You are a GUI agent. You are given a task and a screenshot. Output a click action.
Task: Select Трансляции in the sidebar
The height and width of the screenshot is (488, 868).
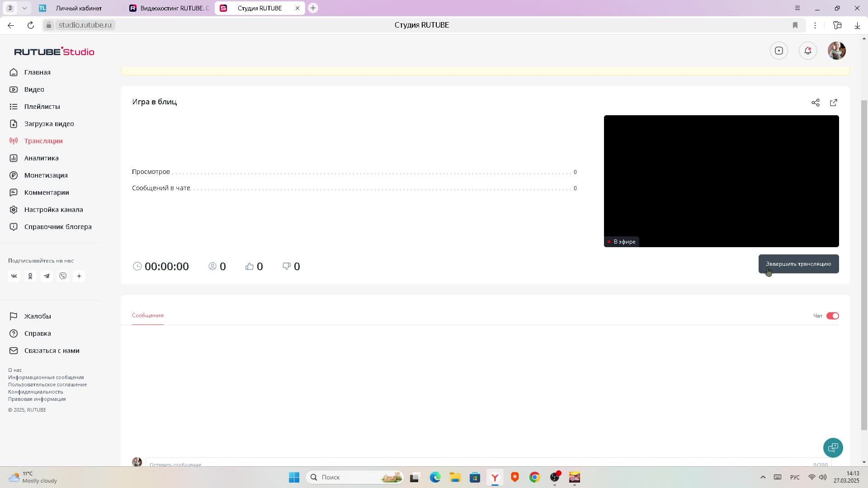(x=36, y=141)
